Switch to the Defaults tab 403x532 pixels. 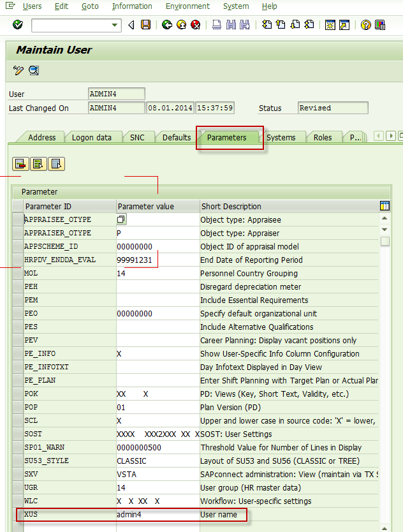click(x=177, y=137)
